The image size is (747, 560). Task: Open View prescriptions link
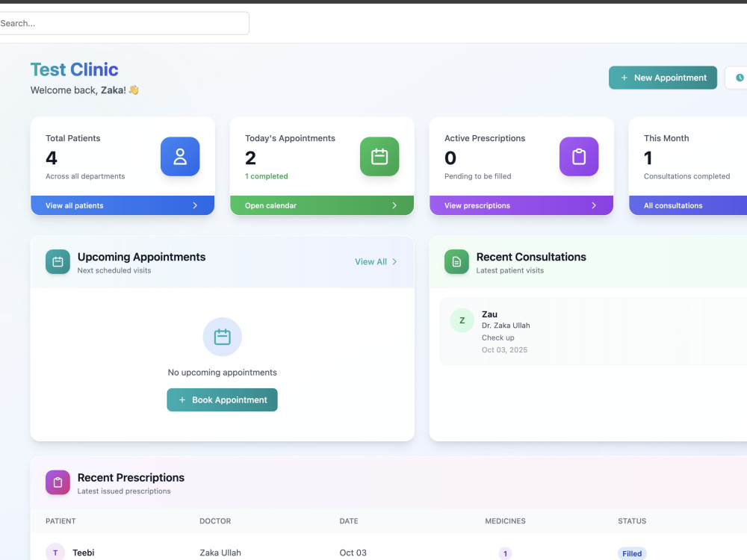click(x=521, y=205)
